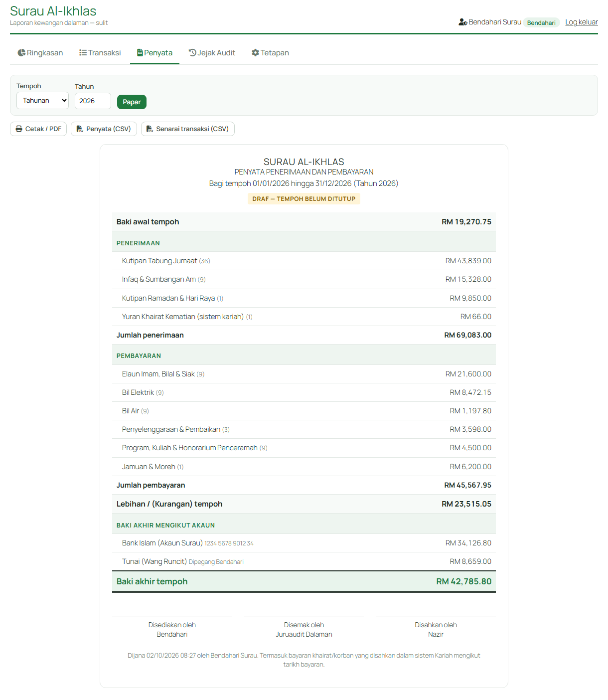
Task: Download Senarai transaksi (CSV)
Action: pos(188,129)
